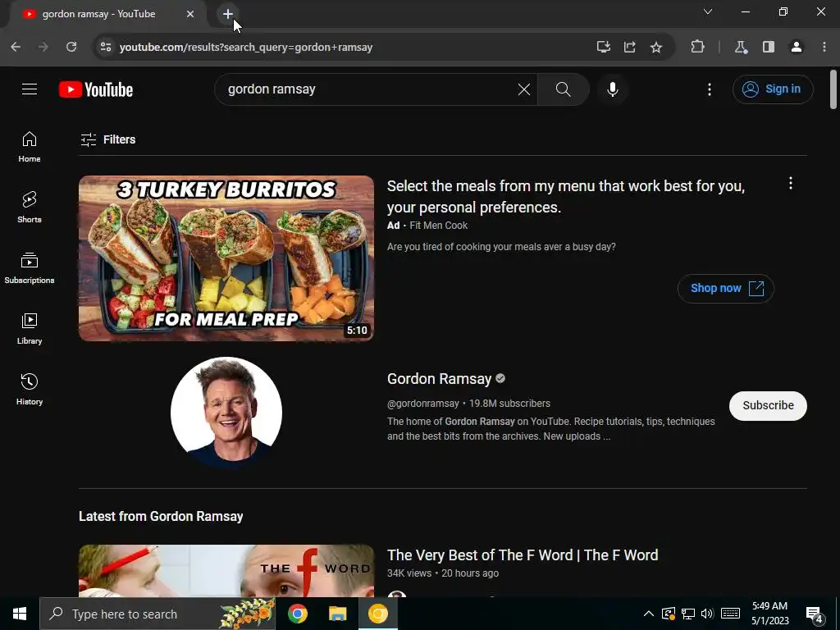Expand the tab search chevron
Image resolution: width=840 pixels, height=630 pixels.
708,11
